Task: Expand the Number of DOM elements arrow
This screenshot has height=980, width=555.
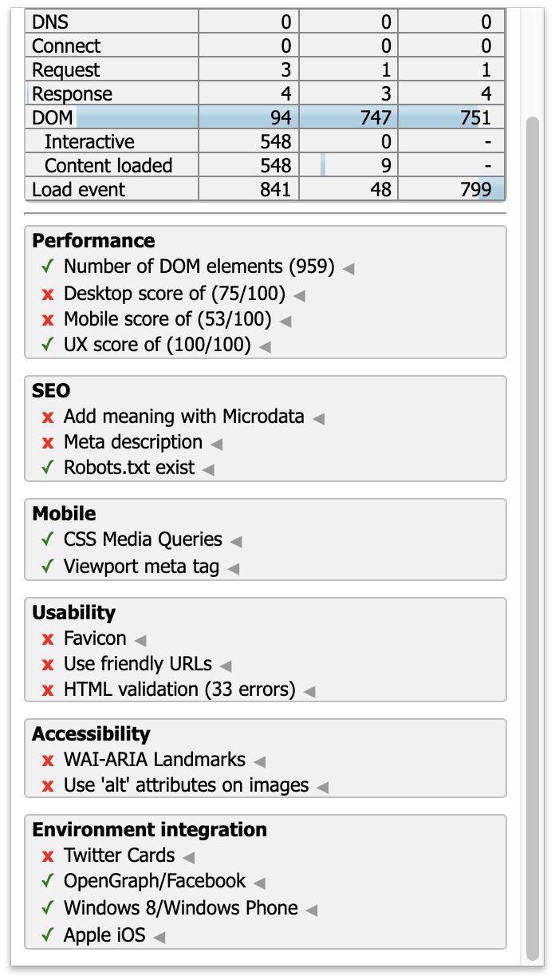Action: pyautogui.click(x=348, y=268)
